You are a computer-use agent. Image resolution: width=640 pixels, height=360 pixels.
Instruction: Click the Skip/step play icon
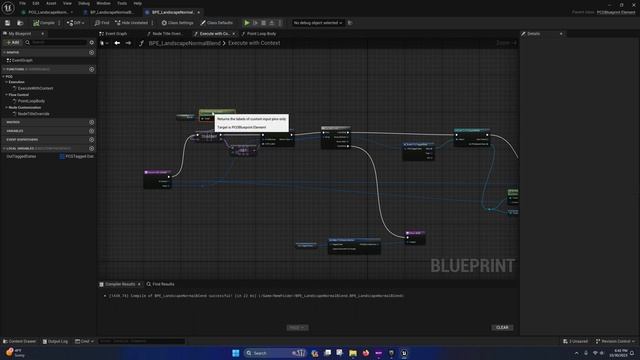pos(256,23)
